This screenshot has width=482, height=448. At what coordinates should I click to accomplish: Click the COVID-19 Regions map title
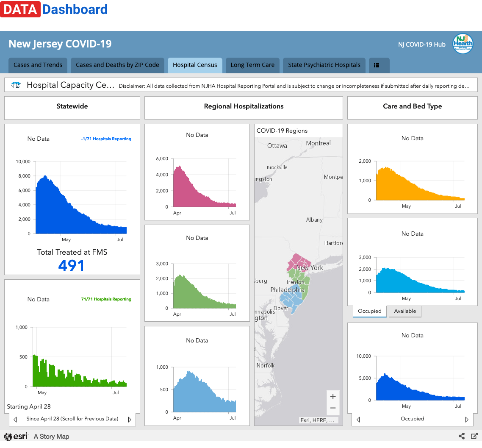point(282,131)
